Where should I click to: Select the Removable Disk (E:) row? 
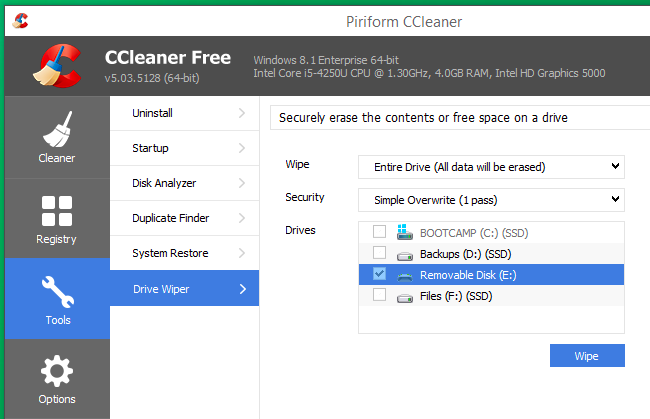pos(491,274)
